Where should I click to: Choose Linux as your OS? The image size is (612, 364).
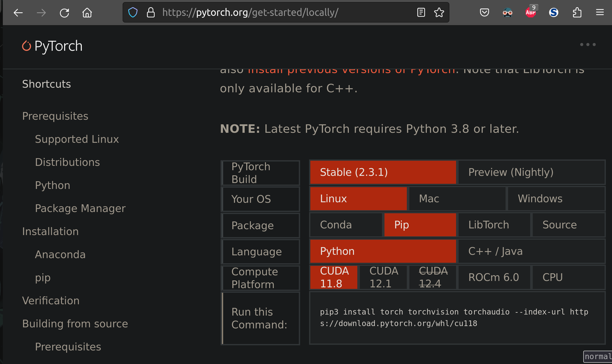(x=358, y=199)
